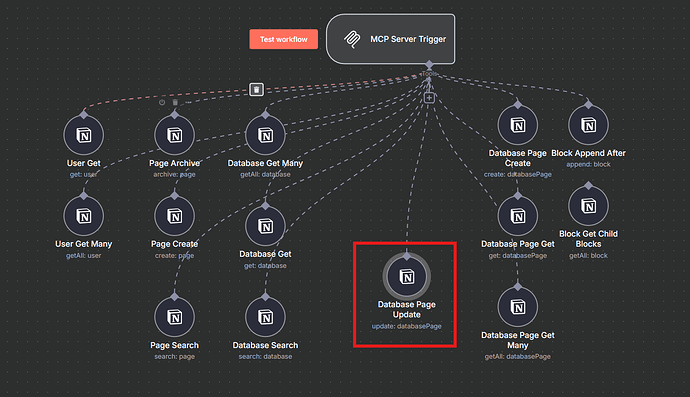Image resolution: width=690 pixels, height=397 pixels.
Task: Open the Block Get Child Blocks node
Action: 588,206
